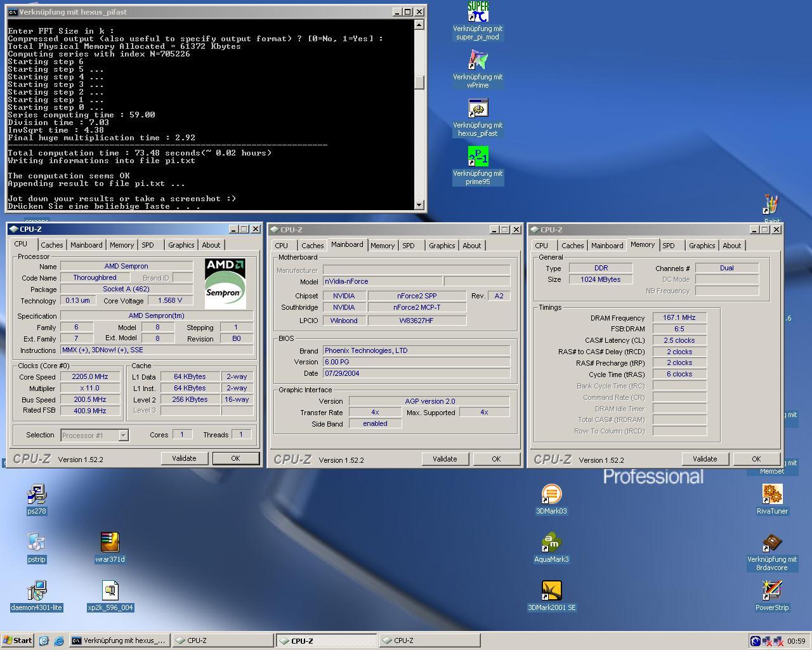
Task: Select About tab in CPU window
Action: (211, 245)
